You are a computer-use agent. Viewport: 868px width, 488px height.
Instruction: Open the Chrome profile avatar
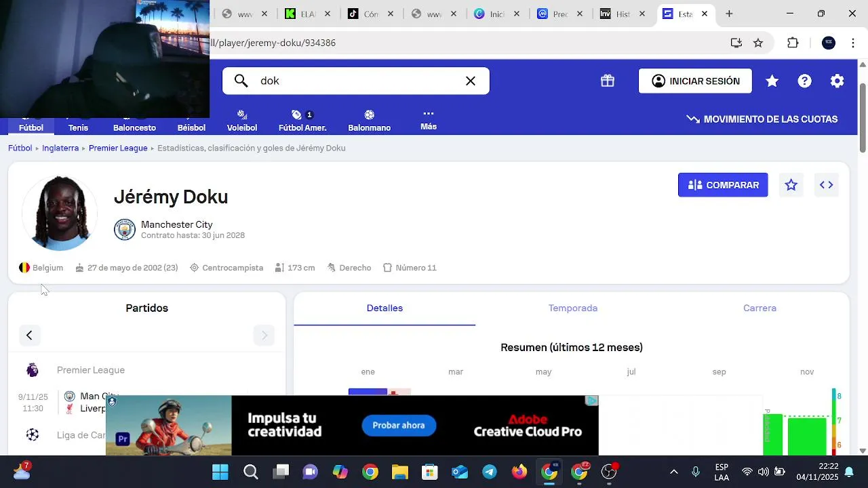point(829,43)
